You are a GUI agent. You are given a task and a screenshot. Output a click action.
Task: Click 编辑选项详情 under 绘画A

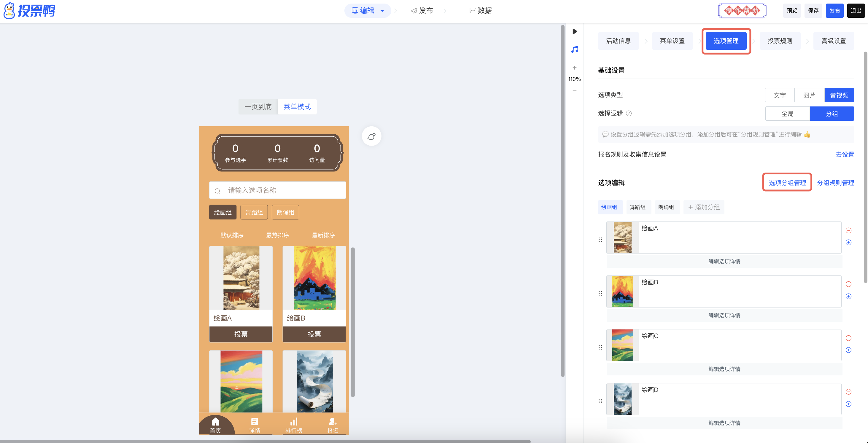click(724, 262)
